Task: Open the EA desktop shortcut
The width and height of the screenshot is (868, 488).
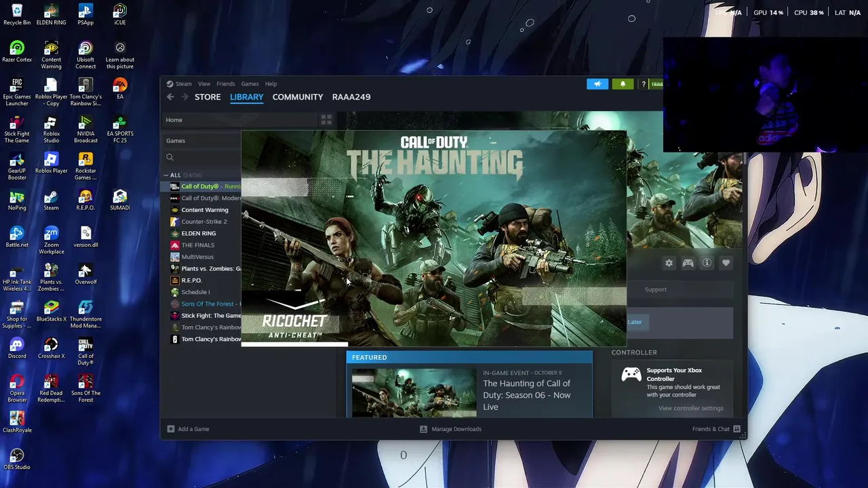Action: [120, 89]
